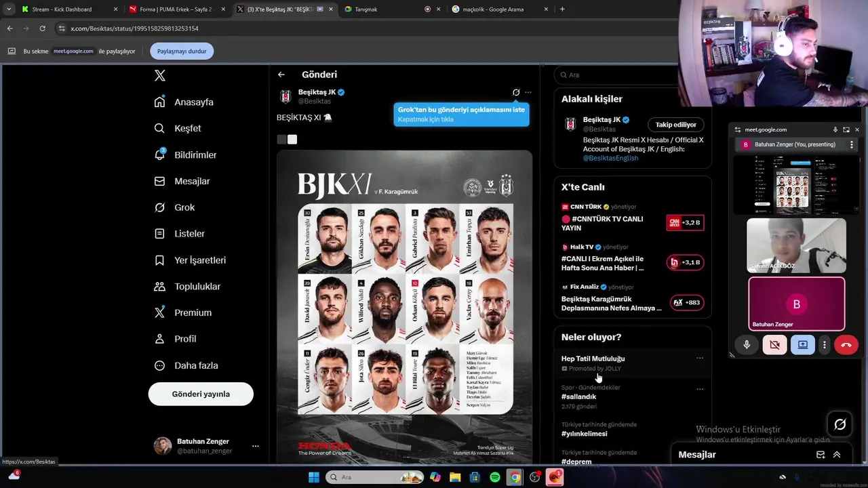868x488 pixels.
Task: Click the Meet return-to-tab icon
Action: click(x=846, y=129)
